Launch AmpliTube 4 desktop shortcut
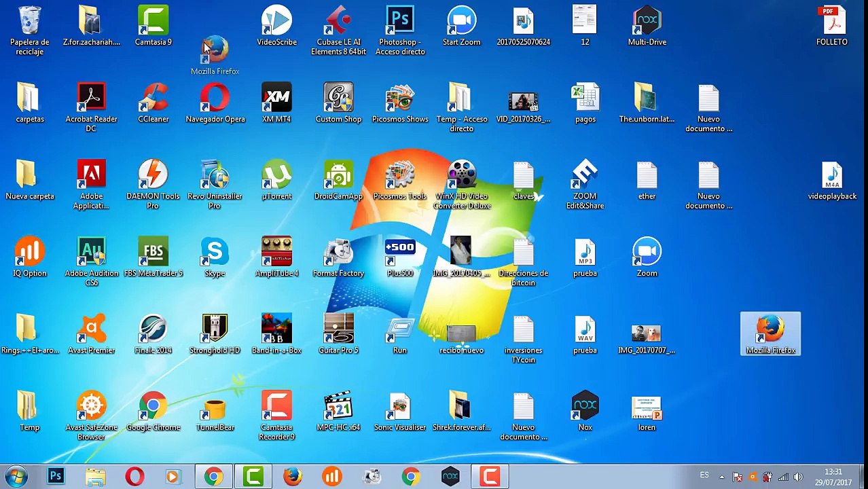Image resolution: width=868 pixels, height=489 pixels. click(x=276, y=257)
